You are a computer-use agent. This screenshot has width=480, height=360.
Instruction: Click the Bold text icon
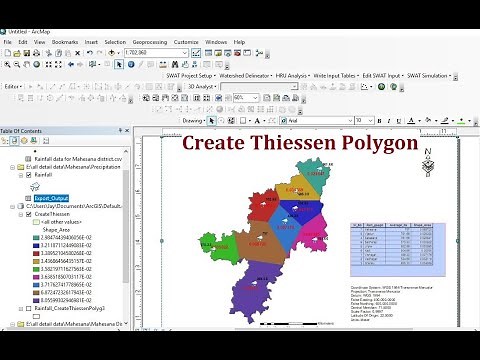tap(379, 121)
